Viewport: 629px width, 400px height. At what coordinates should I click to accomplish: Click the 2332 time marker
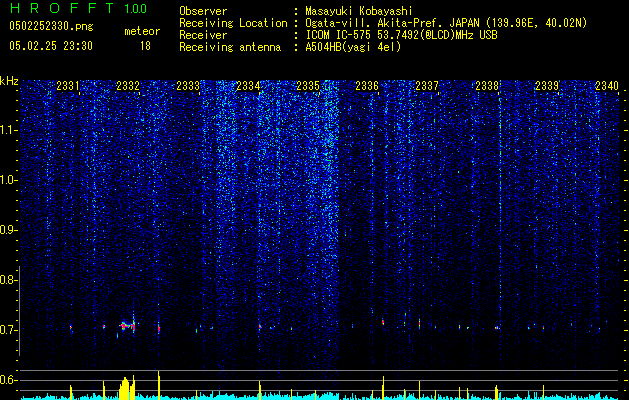[x=128, y=85]
